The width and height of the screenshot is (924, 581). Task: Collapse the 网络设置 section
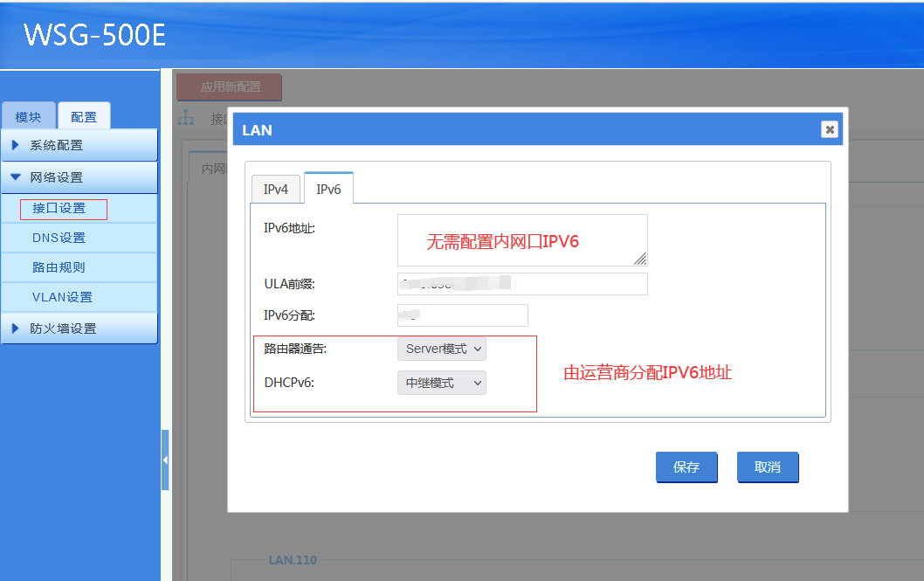click(x=79, y=177)
